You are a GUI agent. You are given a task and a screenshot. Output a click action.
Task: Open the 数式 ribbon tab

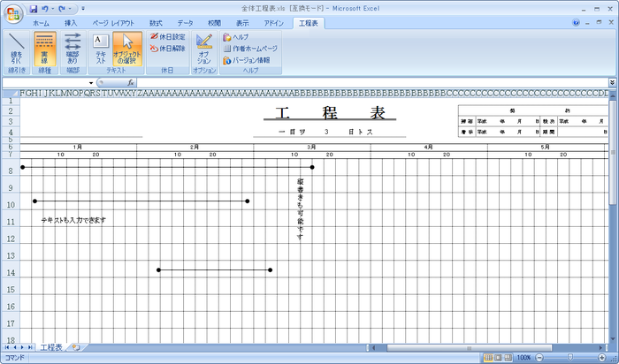point(156,21)
